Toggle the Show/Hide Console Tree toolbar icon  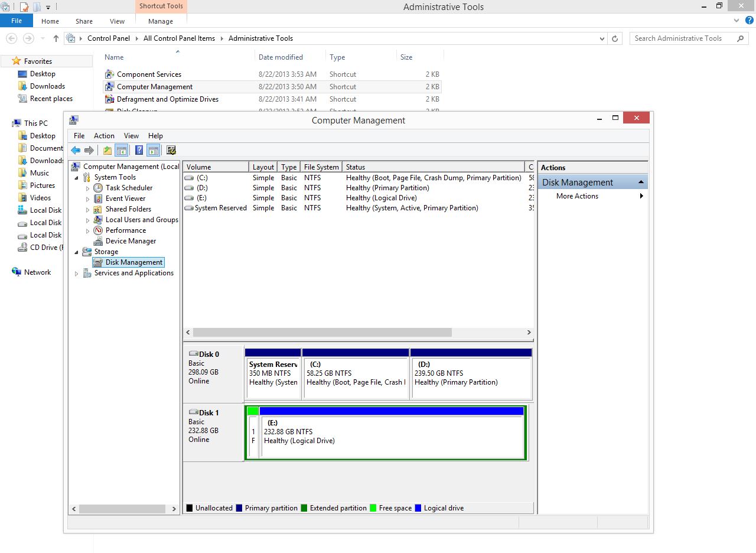click(x=121, y=150)
